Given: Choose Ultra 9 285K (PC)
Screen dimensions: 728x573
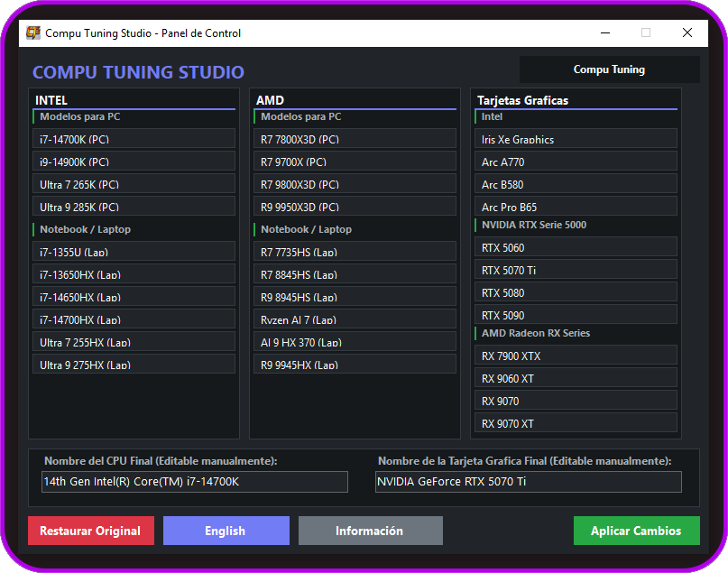Looking at the screenshot, I should (x=134, y=206).
